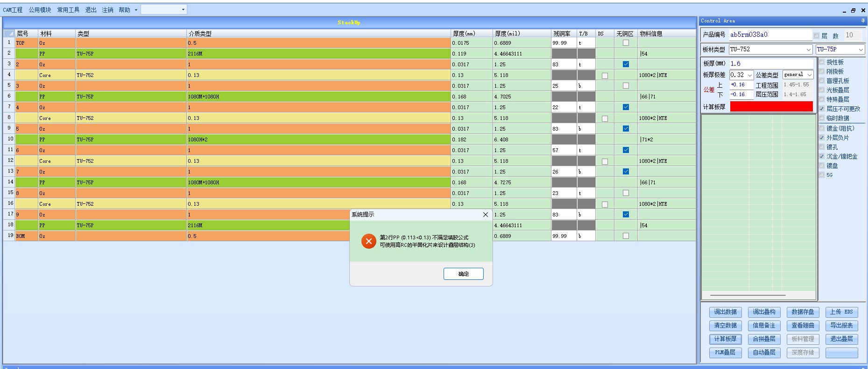Enable the 临时数据 checkbox
868x369 pixels.
(822, 118)
